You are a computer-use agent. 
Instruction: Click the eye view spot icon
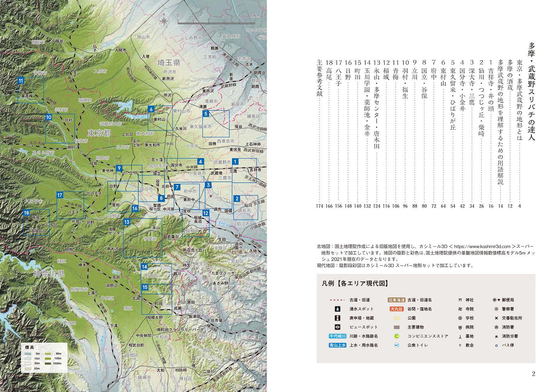pos(338,327)
